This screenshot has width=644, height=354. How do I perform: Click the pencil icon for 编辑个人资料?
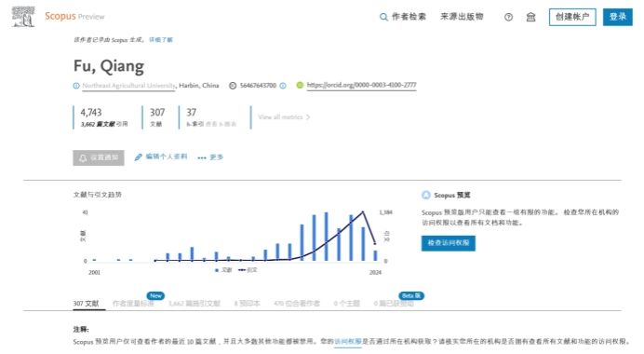pos(139,157)
